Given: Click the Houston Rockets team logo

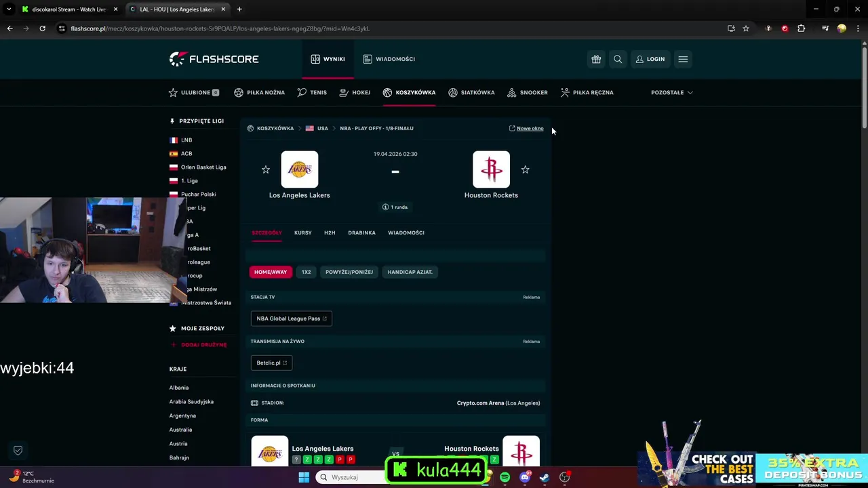Looking at the screenshot, I should click(x=491, y=169).
